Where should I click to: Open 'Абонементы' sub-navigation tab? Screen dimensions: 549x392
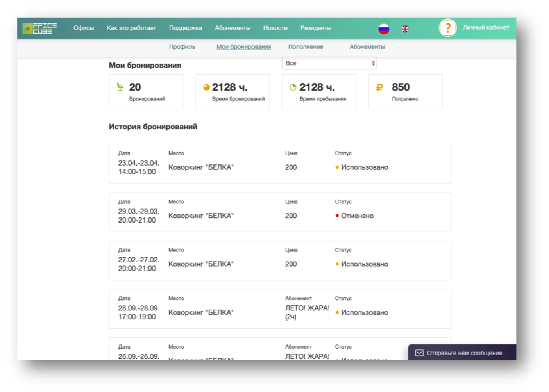[x=367, y=47]
